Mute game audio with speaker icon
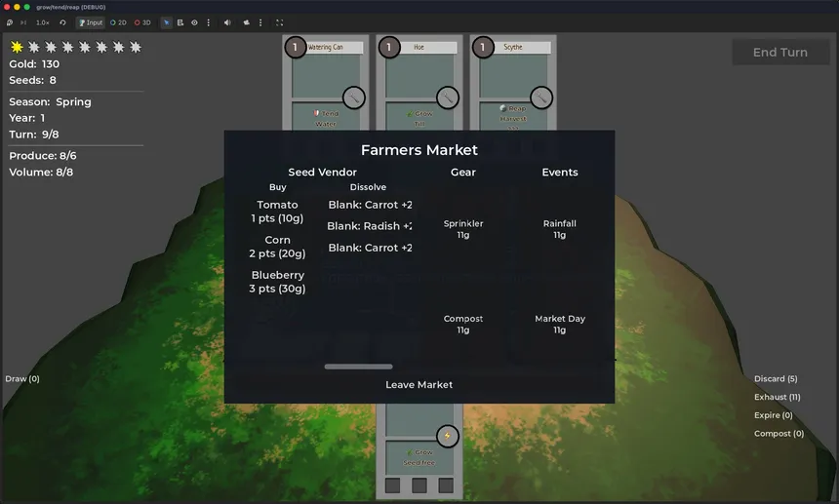The height and width of the screenshot is (504, 839). (x=227, y=22)
